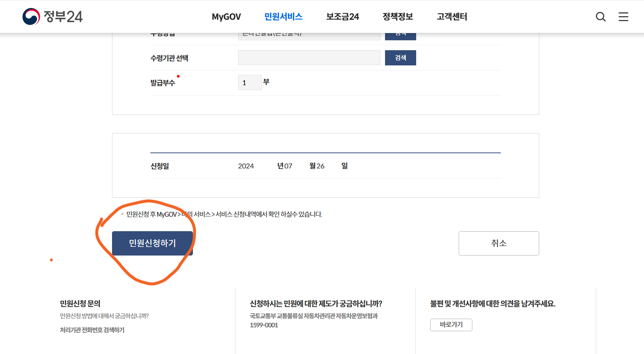
Task: Click the 수령기관 선택 label
Action: click(x=169, y=58)
